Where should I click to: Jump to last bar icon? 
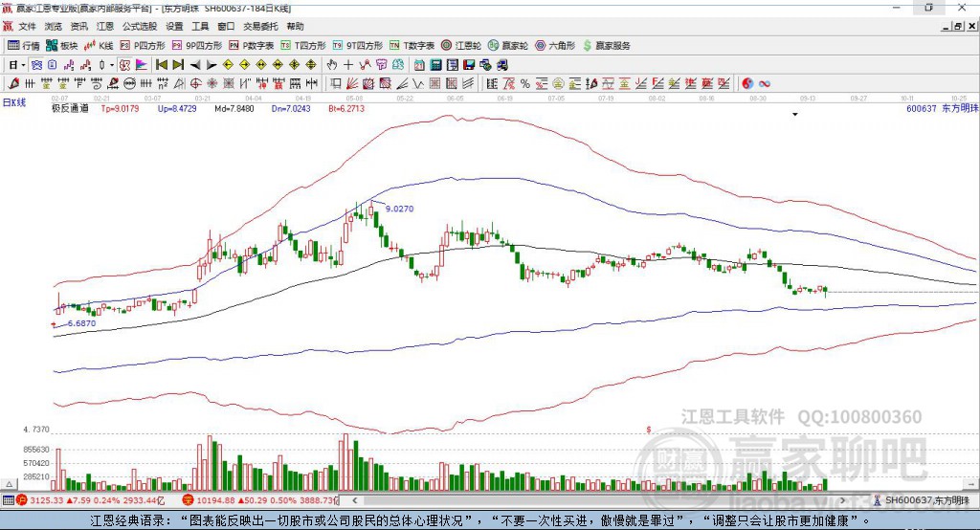[178, 65]
